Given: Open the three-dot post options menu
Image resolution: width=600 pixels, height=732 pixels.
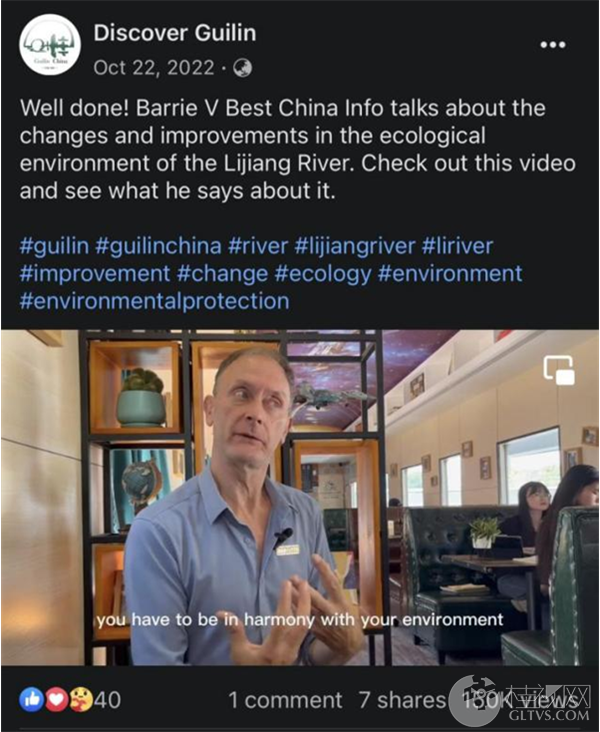Looking at the screenshot, I should (x=553, y=45).
